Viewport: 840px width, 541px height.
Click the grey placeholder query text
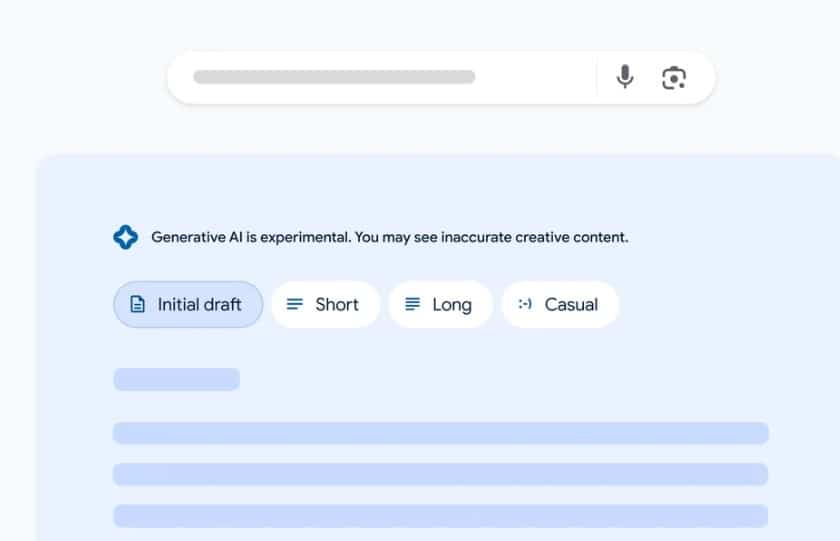click(334, 77)
